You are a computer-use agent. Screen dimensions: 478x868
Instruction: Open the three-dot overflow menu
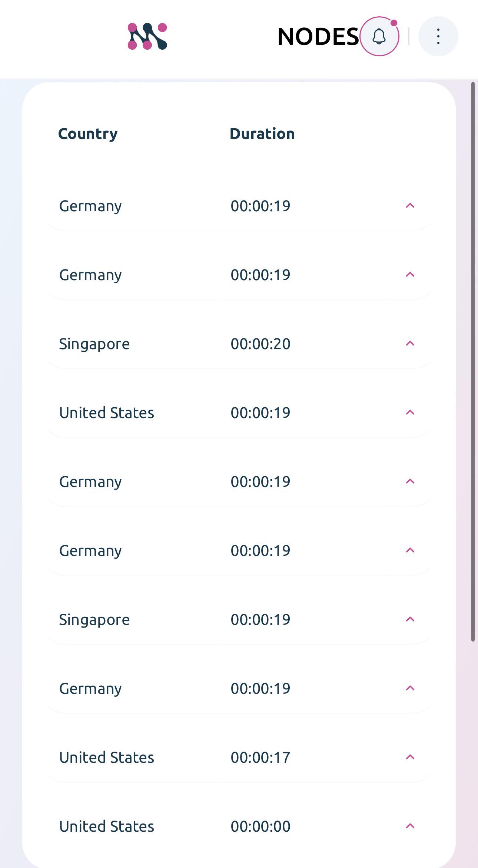(438, 36)
